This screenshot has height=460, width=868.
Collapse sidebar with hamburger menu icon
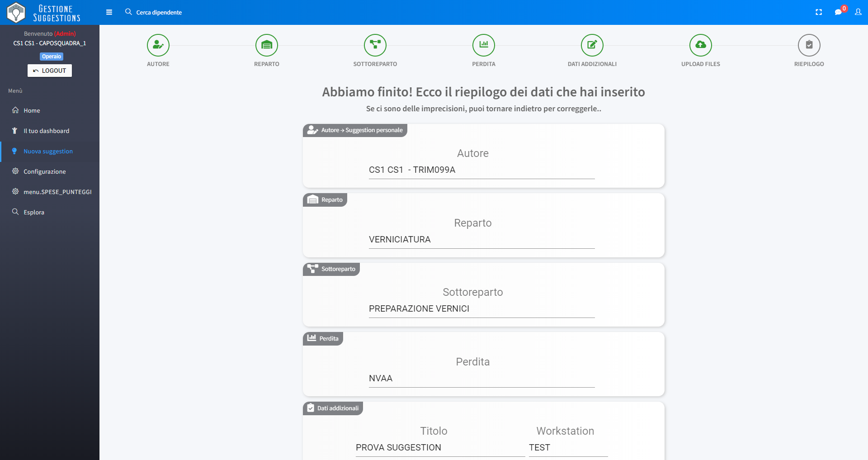(x=109, y=12)
